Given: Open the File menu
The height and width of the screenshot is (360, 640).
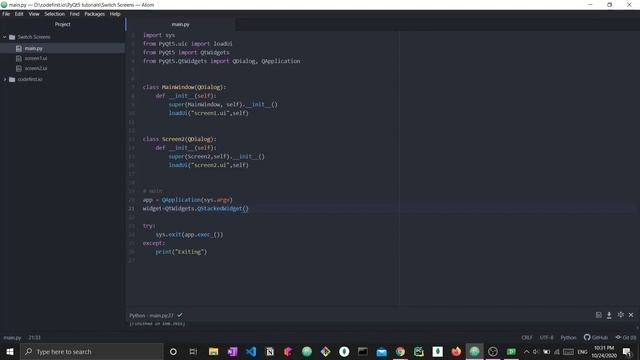Looking at the screenshot, I should click(6, 14).
